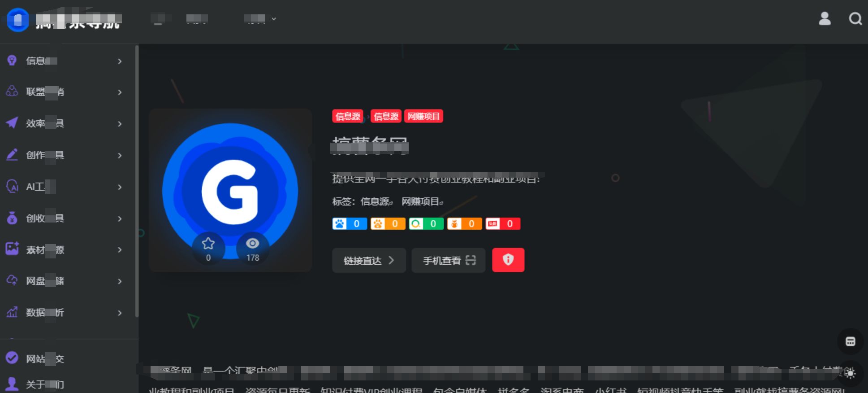Click the green 360 weight badge

tap(426, 223)
